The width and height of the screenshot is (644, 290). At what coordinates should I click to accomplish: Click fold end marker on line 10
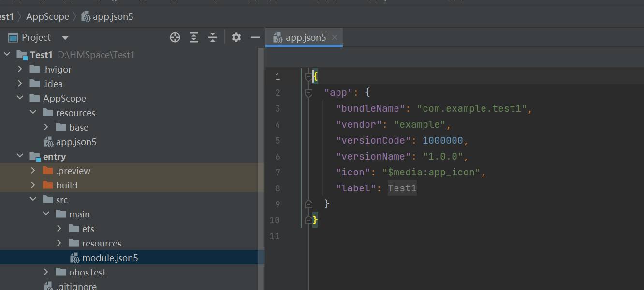click(x=308, y=220)
